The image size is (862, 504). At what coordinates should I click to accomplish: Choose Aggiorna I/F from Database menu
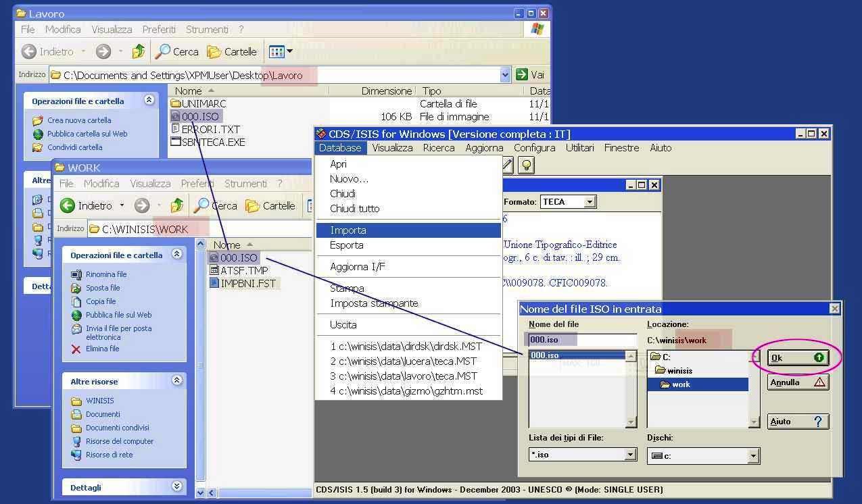(408, 267)
